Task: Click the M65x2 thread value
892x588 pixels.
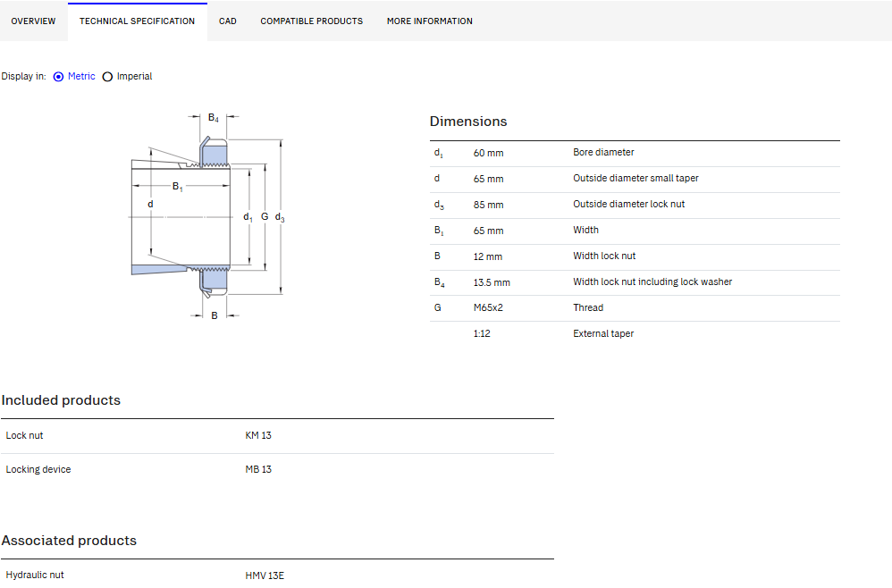Action: coord(488,307)
